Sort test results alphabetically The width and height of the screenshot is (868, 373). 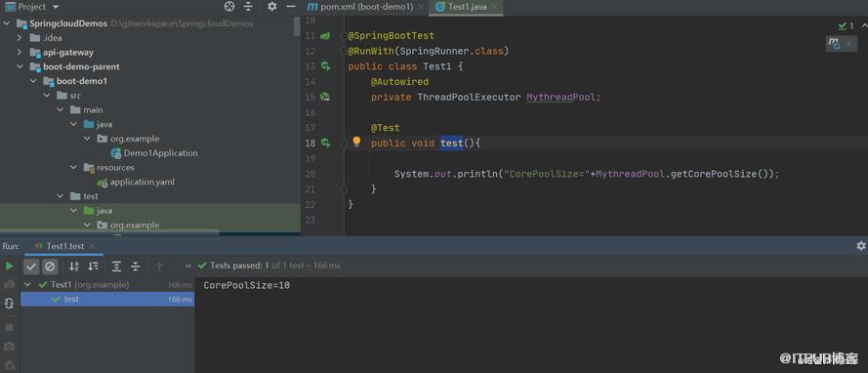73,267
